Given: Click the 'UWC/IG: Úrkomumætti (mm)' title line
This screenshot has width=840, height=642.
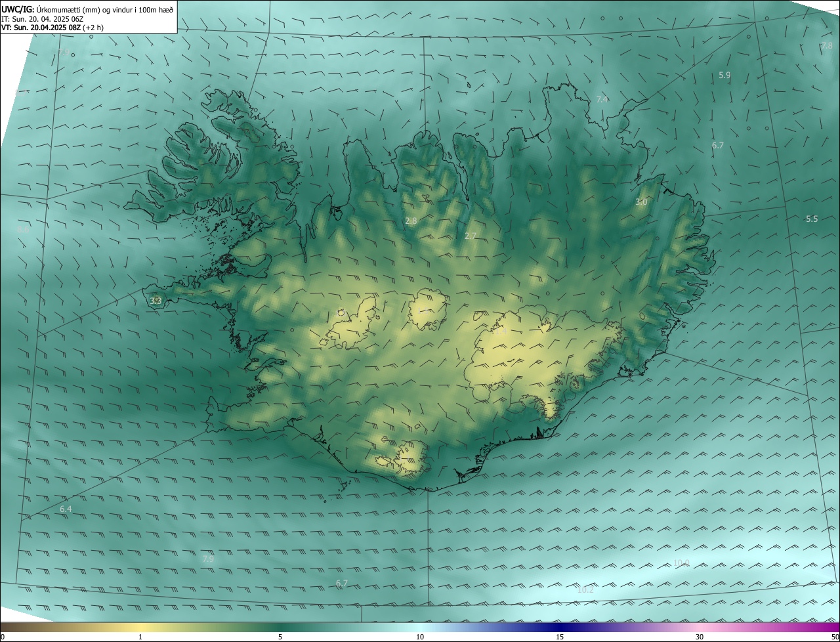Looking at the screenshot, I should [87, 9].
